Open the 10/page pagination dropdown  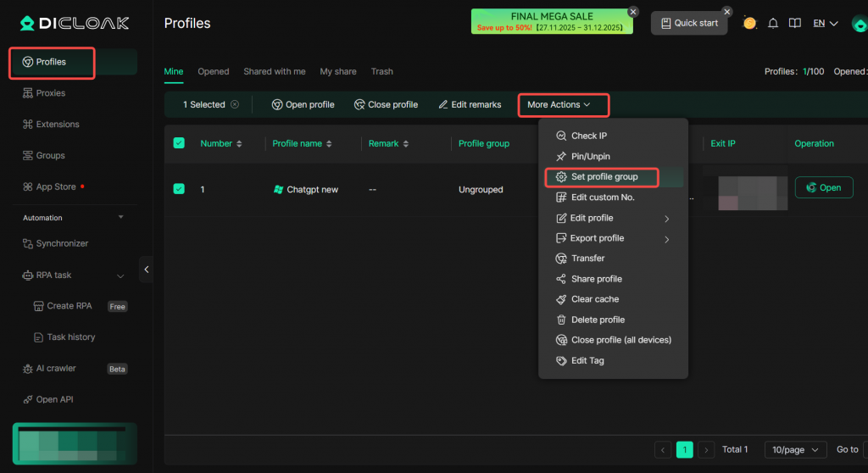pyautogui.click(x=794, y=450)
